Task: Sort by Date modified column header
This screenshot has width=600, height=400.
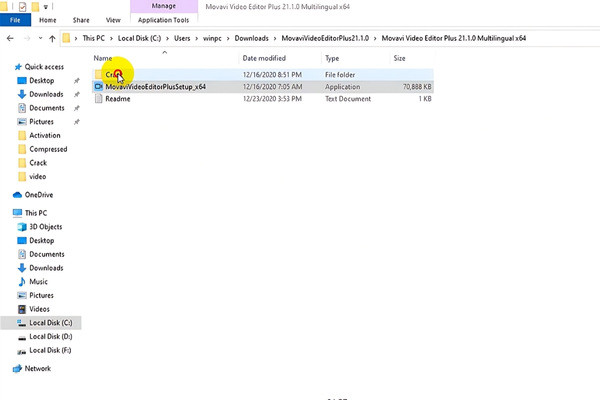Action: tap(264, 58)
